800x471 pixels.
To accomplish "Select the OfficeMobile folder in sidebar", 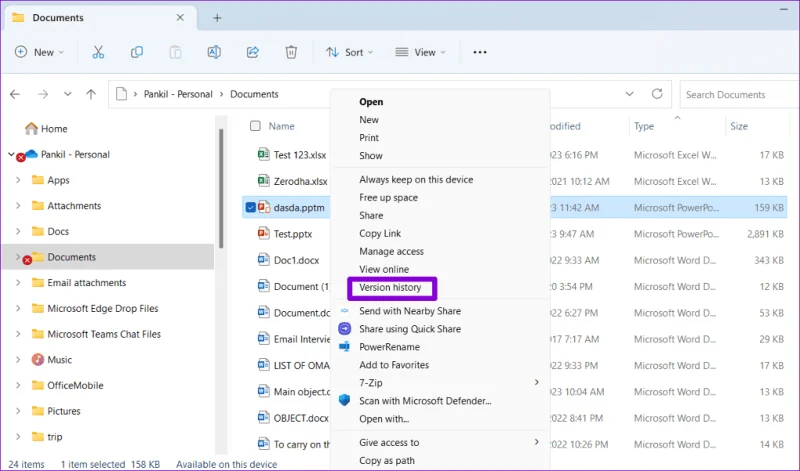I will pos(75,385).
